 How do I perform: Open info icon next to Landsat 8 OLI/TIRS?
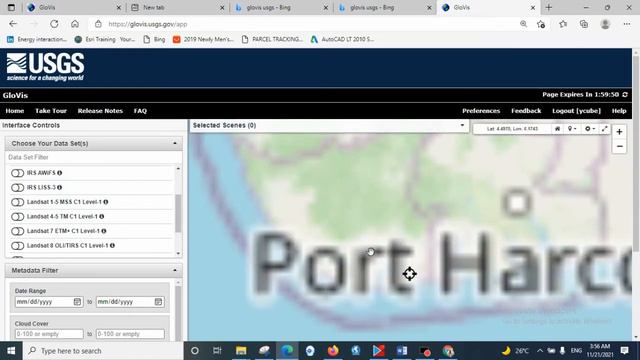tap(112, 245)
